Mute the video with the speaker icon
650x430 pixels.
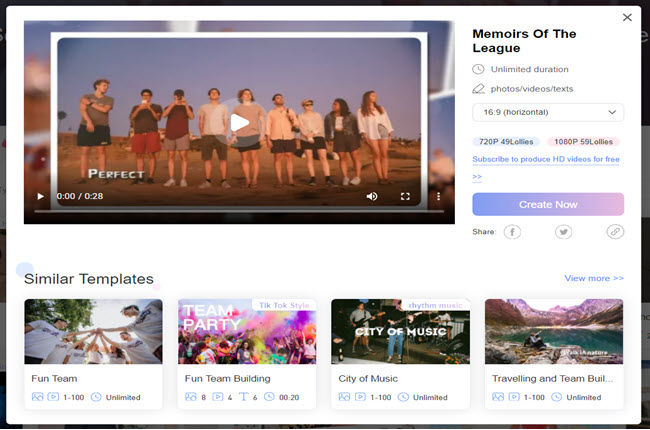(372, 197)
